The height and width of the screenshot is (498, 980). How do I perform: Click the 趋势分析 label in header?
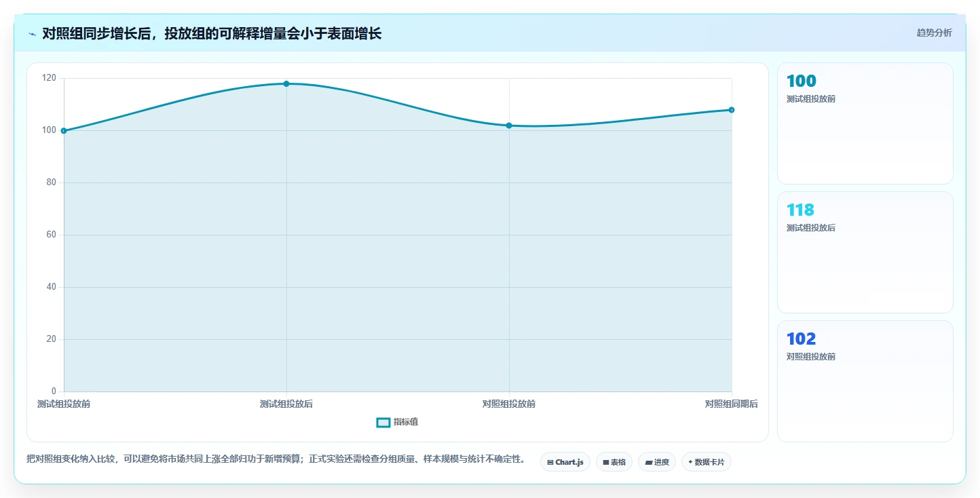pos(935,33)
